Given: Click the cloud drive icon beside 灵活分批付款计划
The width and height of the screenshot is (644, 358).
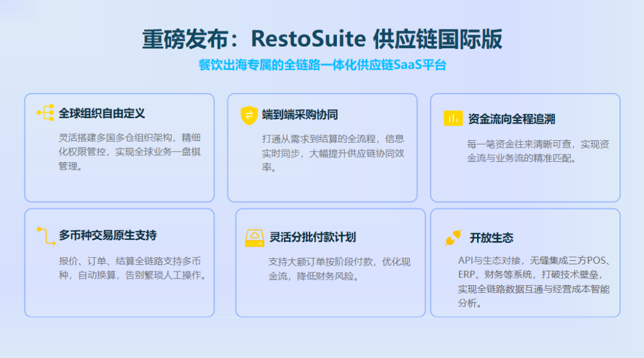Looking at the screenshot, I should point(255,238).
